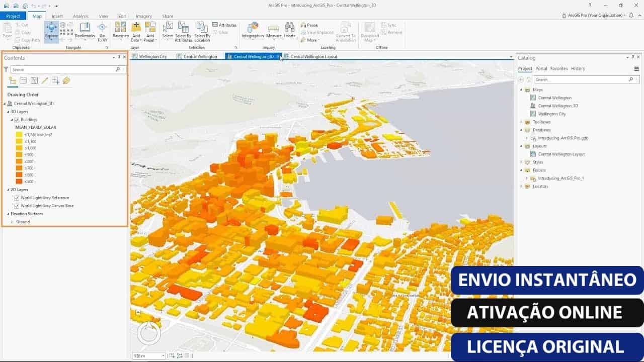The image size is (644, 362).
Task: Open the Bookmarks gallery
Action: [x=85, y=32]
